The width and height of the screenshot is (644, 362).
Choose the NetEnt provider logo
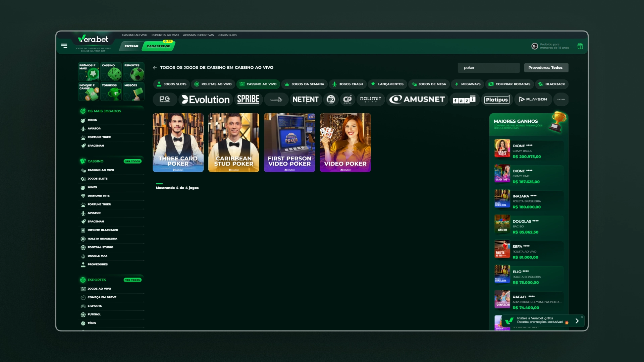(305, 100)
